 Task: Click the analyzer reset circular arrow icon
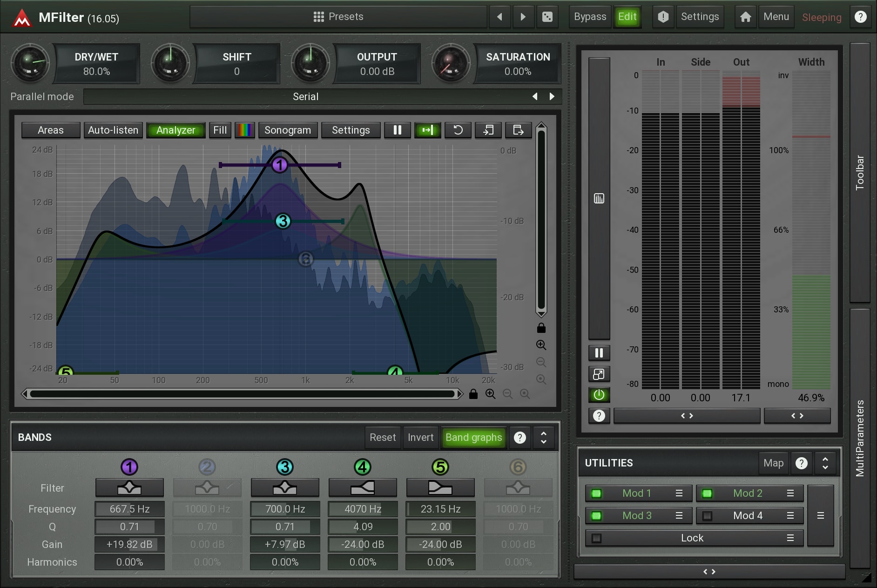458,130
